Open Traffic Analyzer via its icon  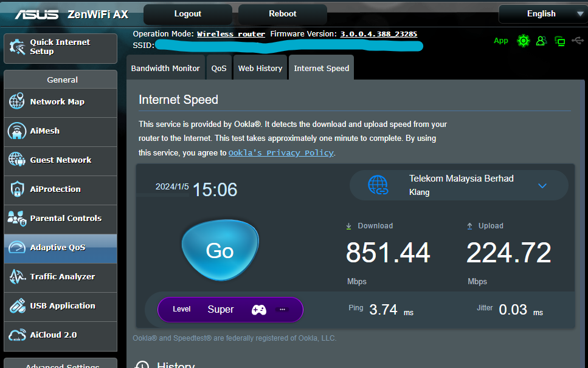coord(17,276)
